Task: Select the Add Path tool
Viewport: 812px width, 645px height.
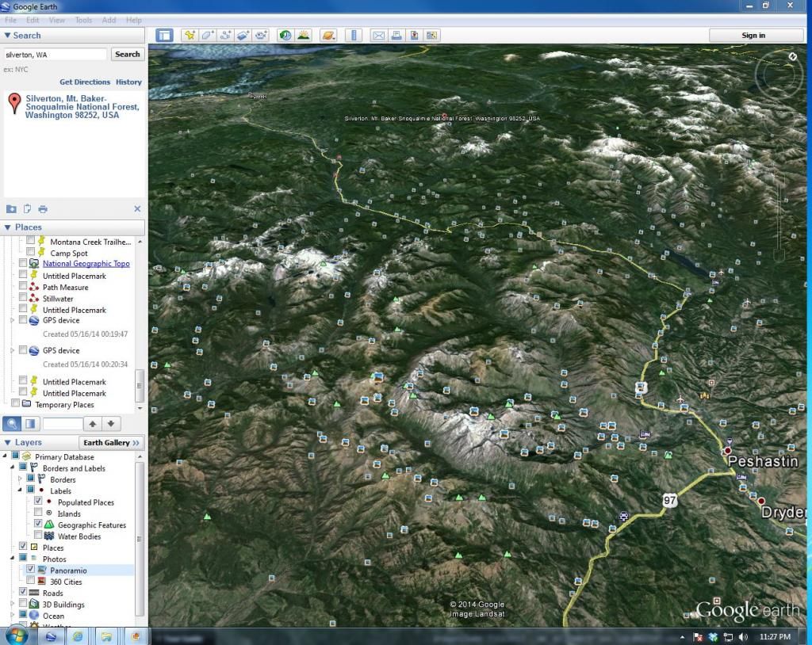Action: click(225, 35)
